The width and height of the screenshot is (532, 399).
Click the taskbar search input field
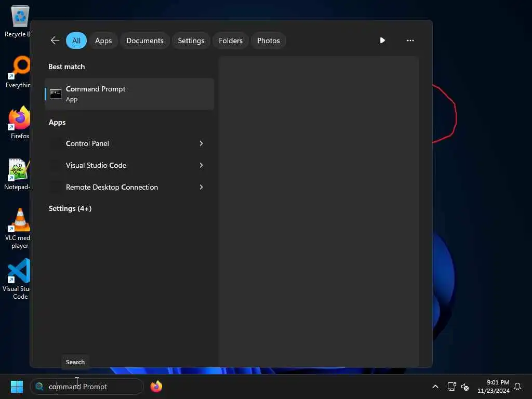click(x=87, y=387)
